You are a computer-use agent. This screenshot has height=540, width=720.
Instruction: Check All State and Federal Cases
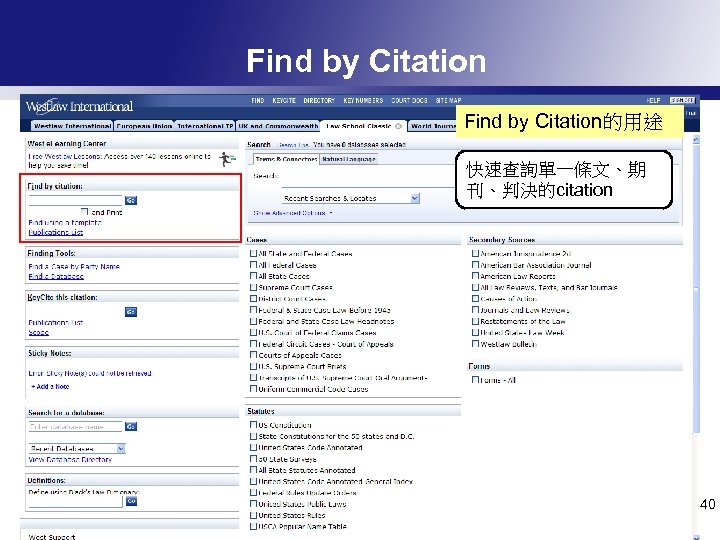253,253
